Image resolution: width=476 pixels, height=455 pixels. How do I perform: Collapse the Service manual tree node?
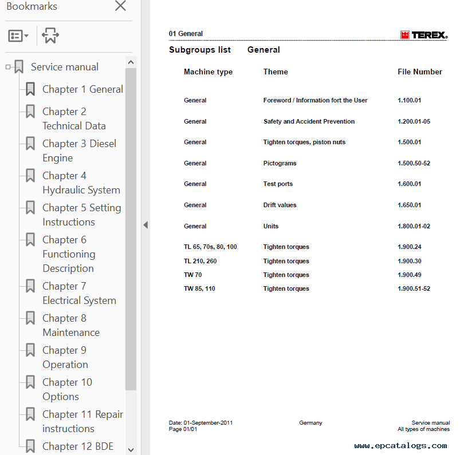8,67
